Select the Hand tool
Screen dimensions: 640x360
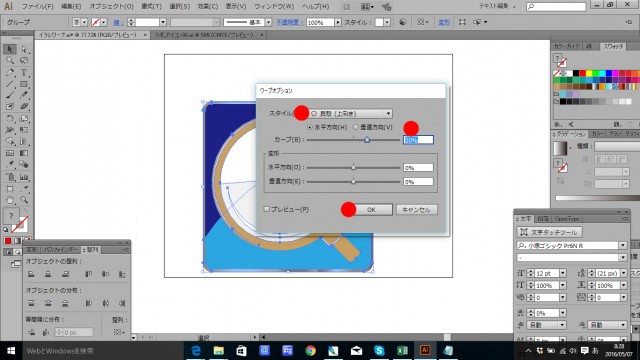10,200
